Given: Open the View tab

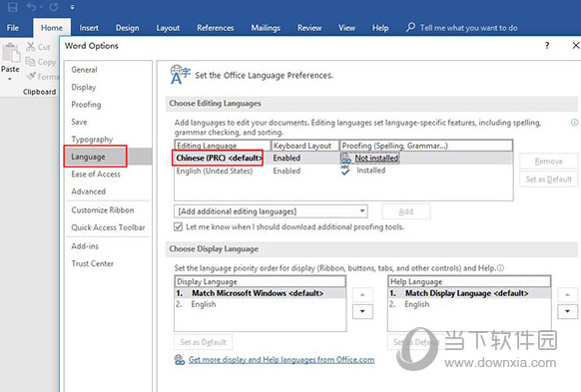Looking at the screenshot, I should point(346,28).
